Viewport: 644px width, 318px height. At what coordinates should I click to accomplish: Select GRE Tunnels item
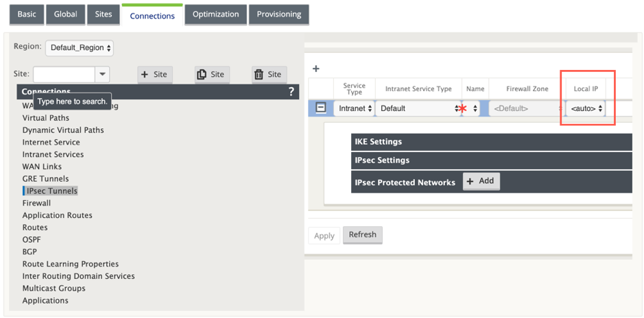[45, 179]
